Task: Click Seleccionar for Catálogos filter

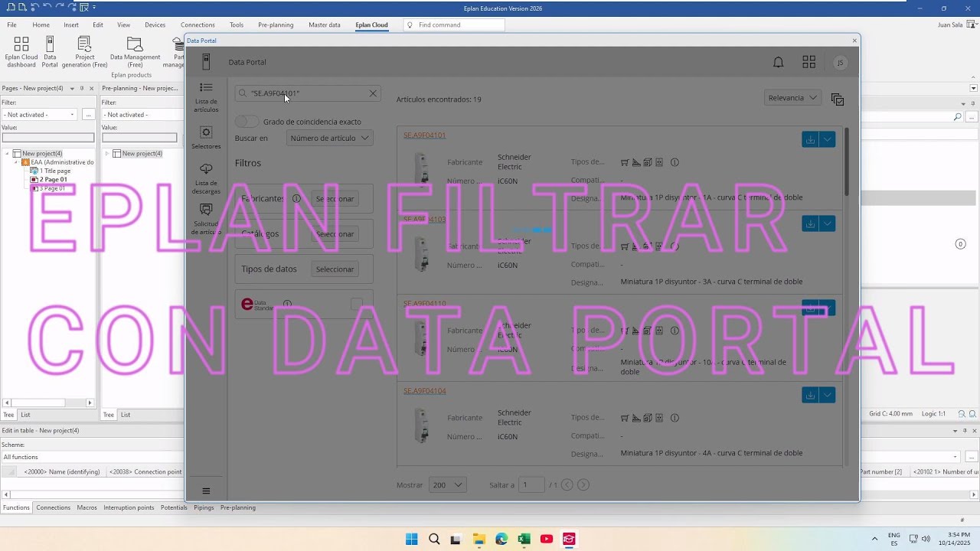Action: click(x=335, y=234)
